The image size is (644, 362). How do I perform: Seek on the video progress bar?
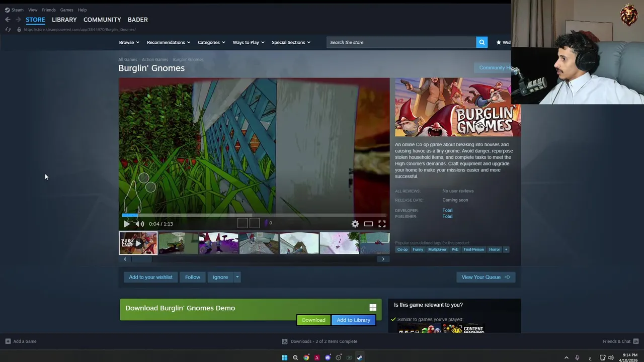[x=254, y=215]
